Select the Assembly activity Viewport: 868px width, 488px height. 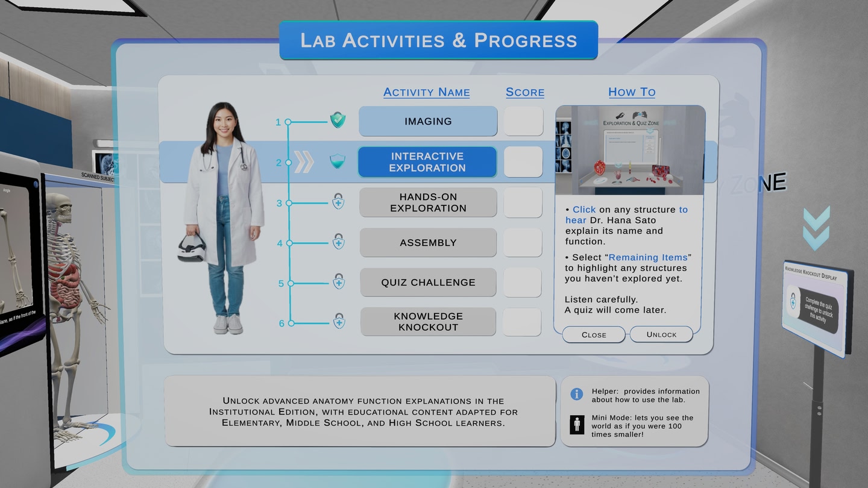click(x=428, y=243)
